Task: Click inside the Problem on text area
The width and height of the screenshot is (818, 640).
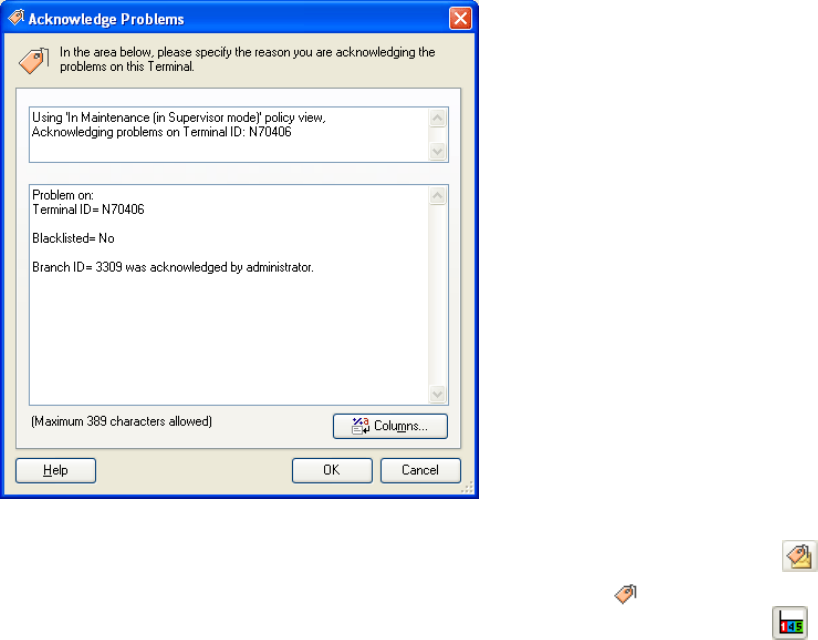Action: point(229,295)
